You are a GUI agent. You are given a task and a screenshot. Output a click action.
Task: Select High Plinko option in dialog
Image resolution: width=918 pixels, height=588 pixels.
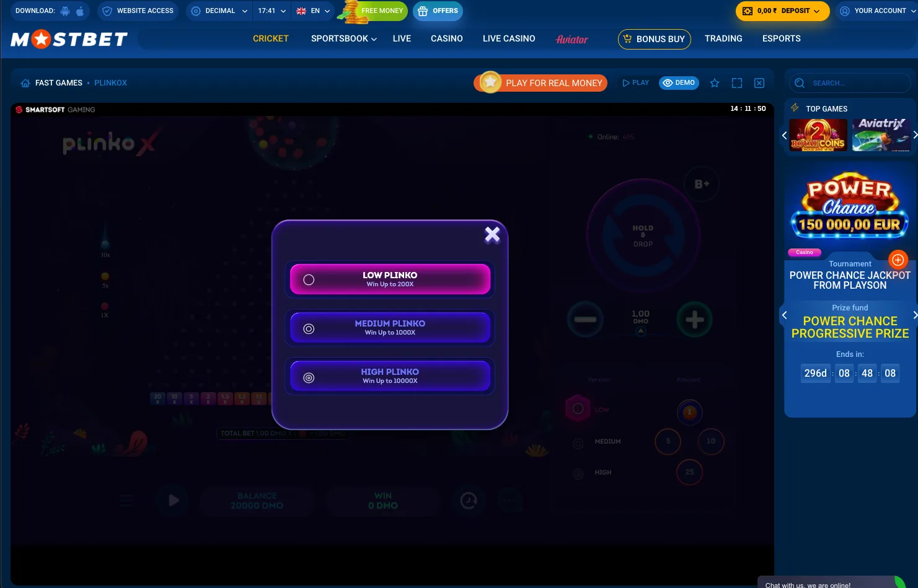(x=390, y=376)
